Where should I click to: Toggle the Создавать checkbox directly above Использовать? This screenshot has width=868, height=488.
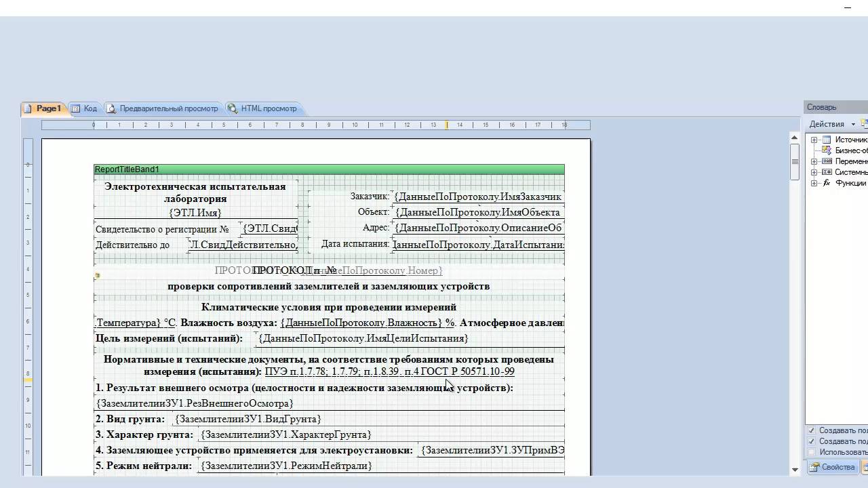point(812,441)
